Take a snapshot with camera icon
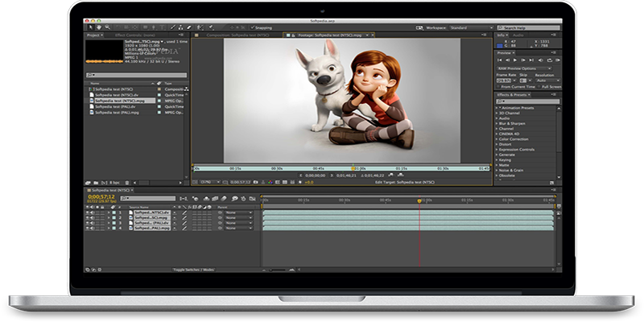Screen dimensions: 644x322 click(256, 182)
